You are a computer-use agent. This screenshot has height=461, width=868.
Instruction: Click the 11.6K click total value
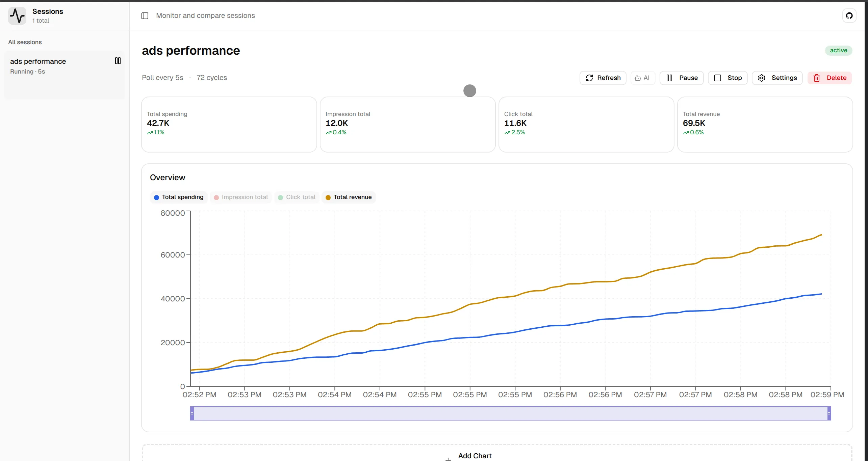(515, 123)
